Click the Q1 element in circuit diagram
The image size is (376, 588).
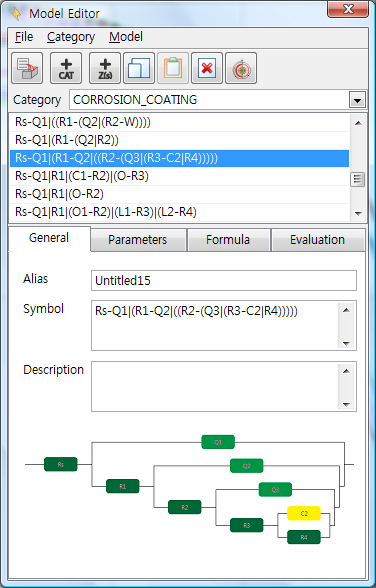pyautogui.click(x=218, y=442)
